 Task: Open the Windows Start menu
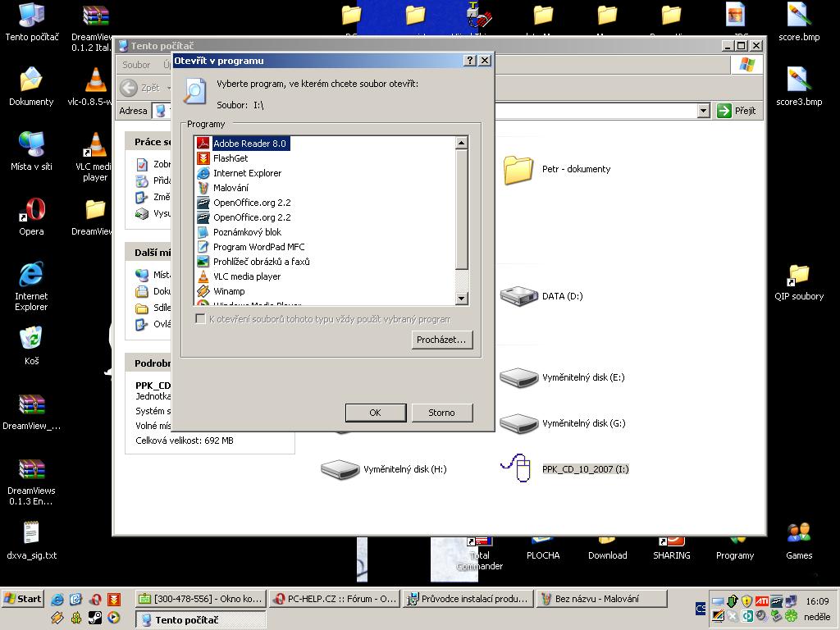tap(23, 599)
